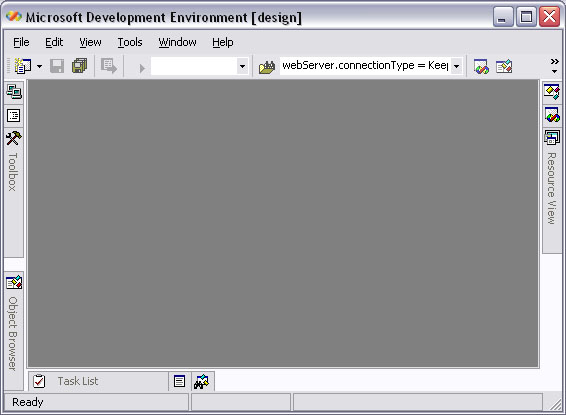Click the Start play arrow button

point(142,67)
